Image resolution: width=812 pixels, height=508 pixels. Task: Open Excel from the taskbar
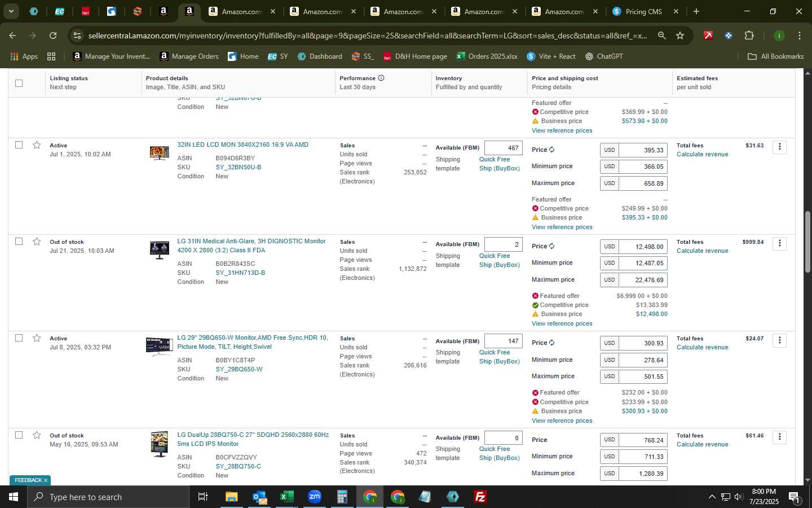[x=286, y=497]
